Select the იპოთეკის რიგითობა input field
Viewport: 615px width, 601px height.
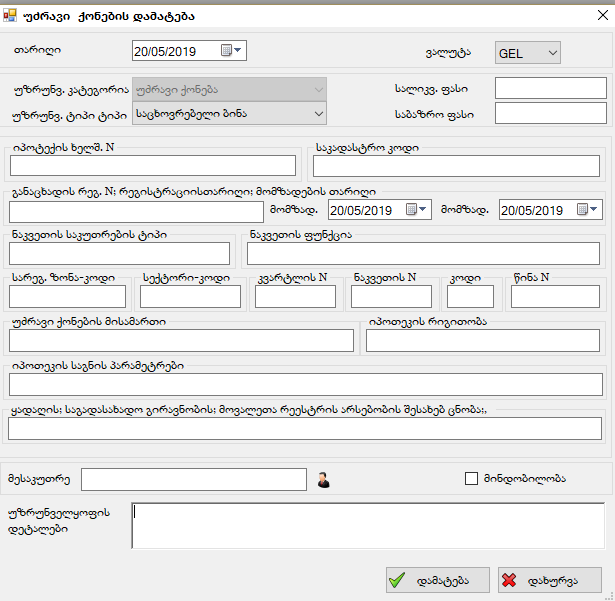pos(483,341)
